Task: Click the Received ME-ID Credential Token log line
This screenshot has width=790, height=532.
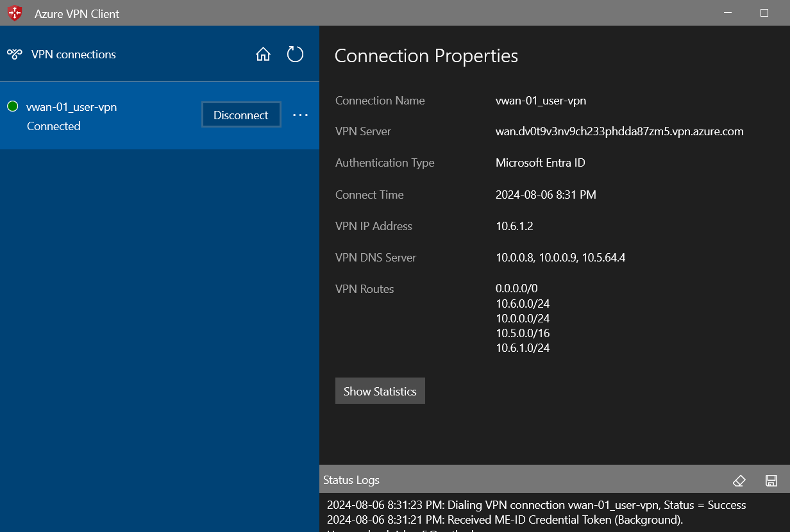Action: (x=505, y=519)
